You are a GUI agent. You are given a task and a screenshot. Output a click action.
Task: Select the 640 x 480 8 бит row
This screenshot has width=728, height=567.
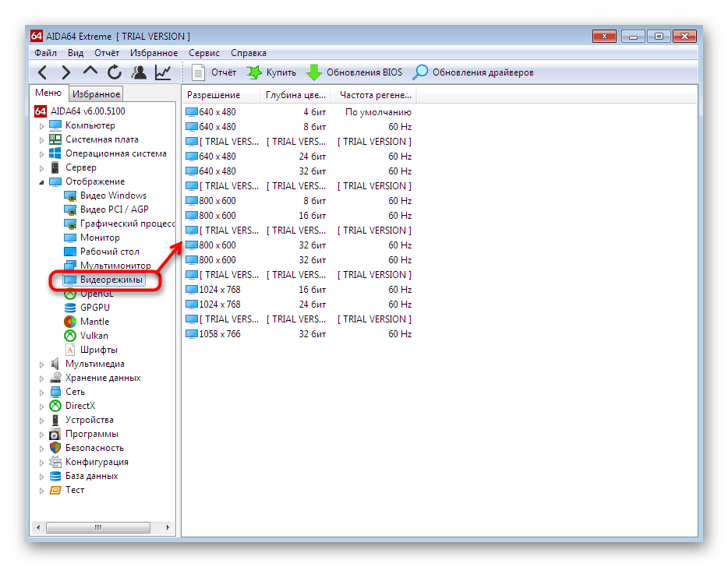[299, 127]
